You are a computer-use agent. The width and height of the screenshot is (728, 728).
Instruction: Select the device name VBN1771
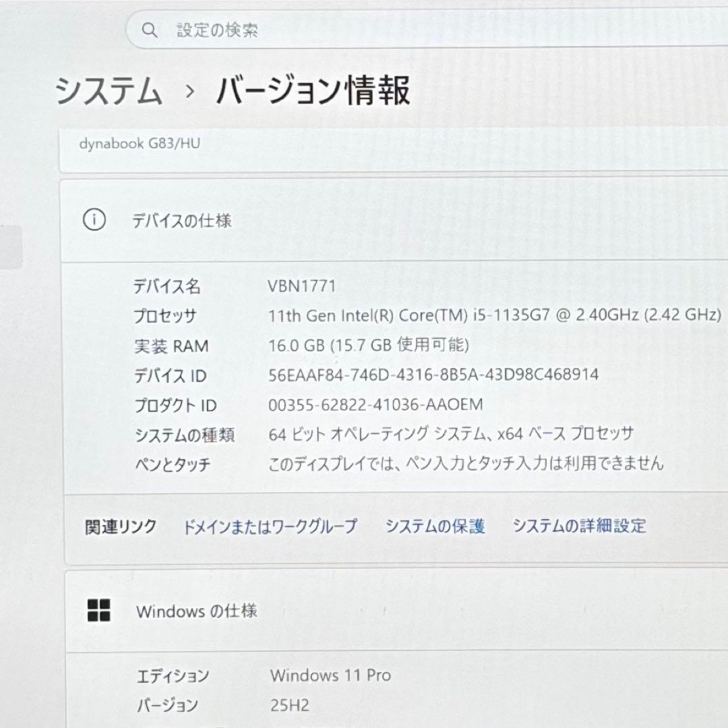tap(301, 286)
